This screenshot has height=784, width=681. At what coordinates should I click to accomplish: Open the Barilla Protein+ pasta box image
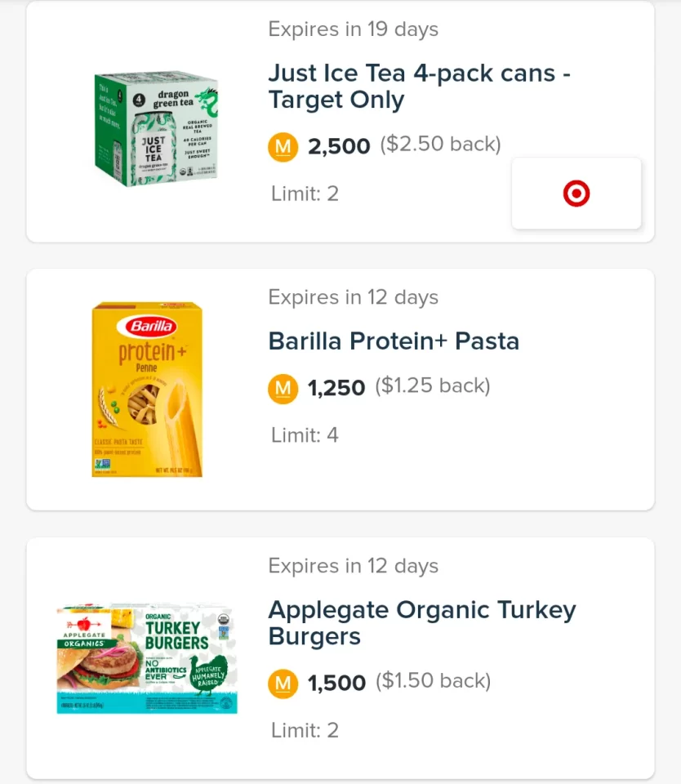147,390
